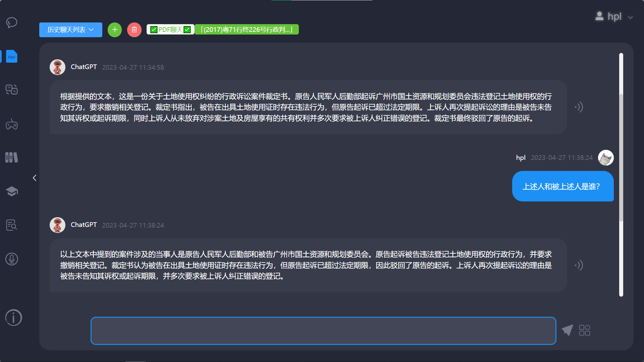Click the game controller sidebar icon
The height and width of the screenshot is (362, 644).
click(x=12, y=124)
